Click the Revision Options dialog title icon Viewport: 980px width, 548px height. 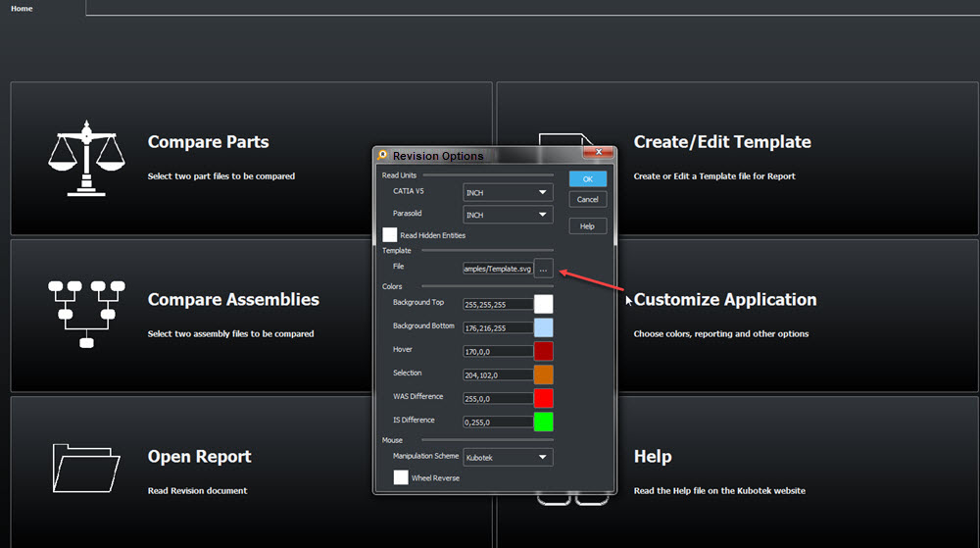[x=382, y=155]
